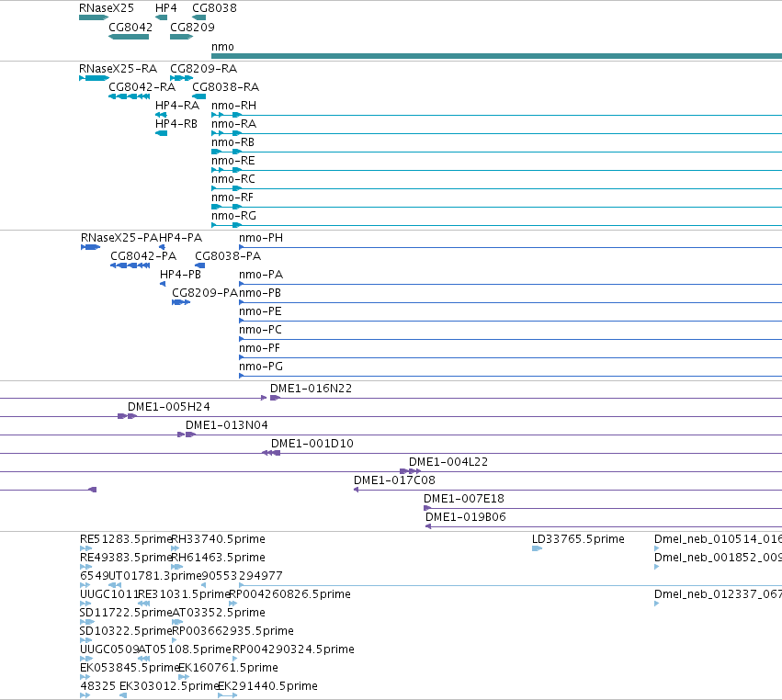Click the EK303012.5prime EST label
Viewport: 782px width, 700px height.
click(x=169, y=686)
